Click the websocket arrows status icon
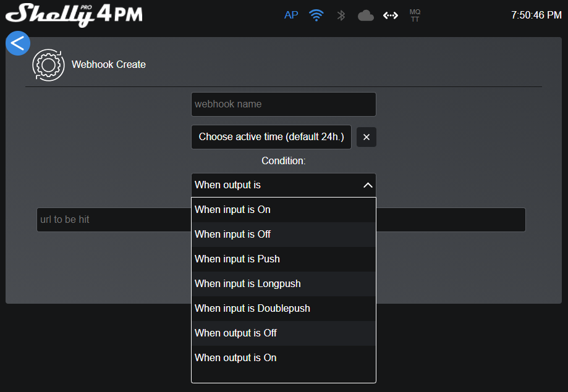 pos(391,15)
